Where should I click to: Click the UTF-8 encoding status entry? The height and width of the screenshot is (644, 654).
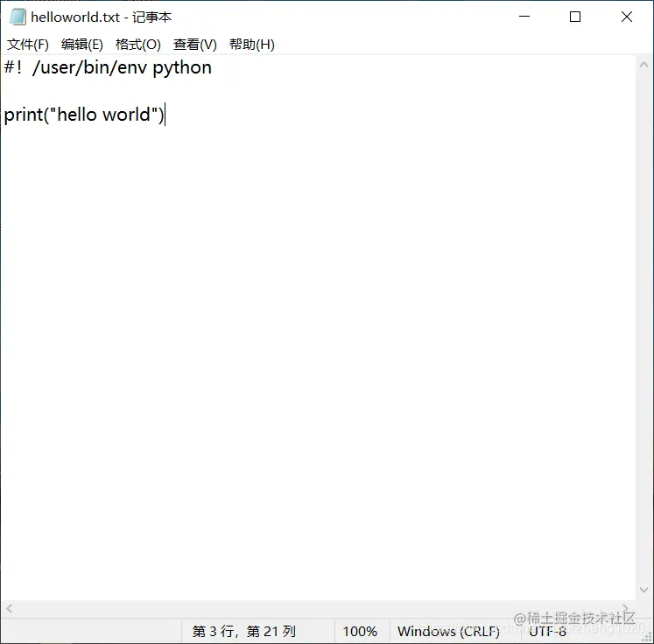[x=548, y=632]
